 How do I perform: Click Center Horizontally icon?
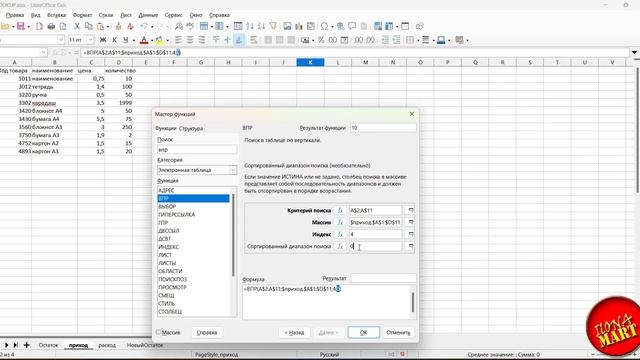click(x=190, y=40)
